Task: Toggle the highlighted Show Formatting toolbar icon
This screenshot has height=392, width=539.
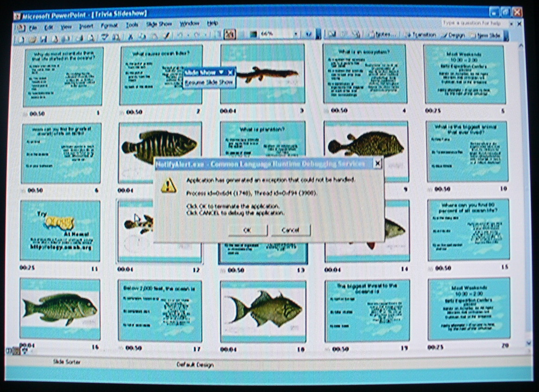Action: pyautogui.click(x=230, y=34)
